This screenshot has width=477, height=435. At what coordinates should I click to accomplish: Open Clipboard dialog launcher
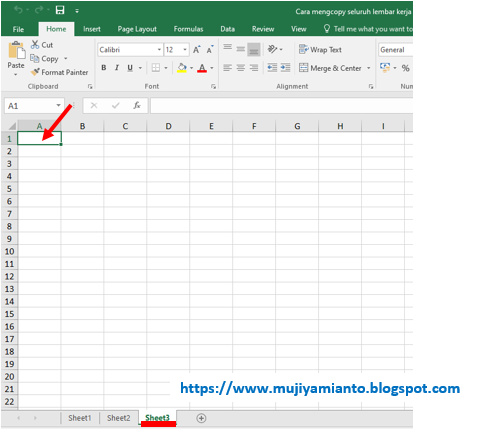(90, 86)
